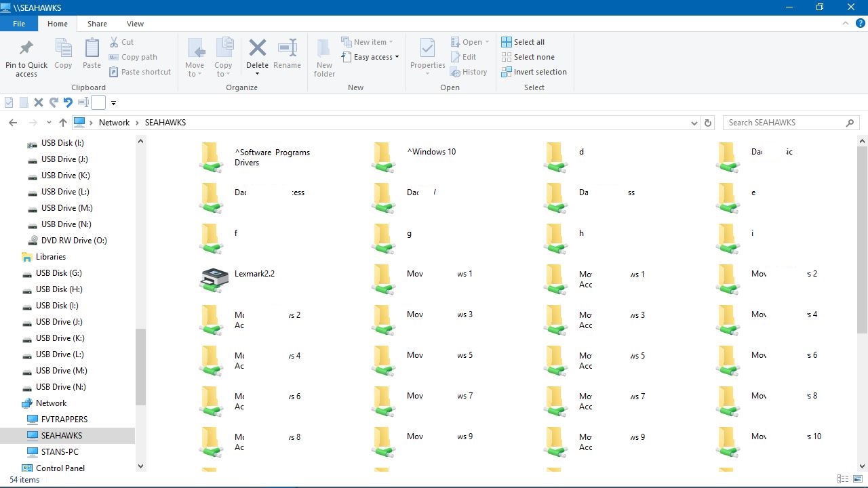Open the Move to command
Viewport: 868px width, 488px height.
[195, 58]
